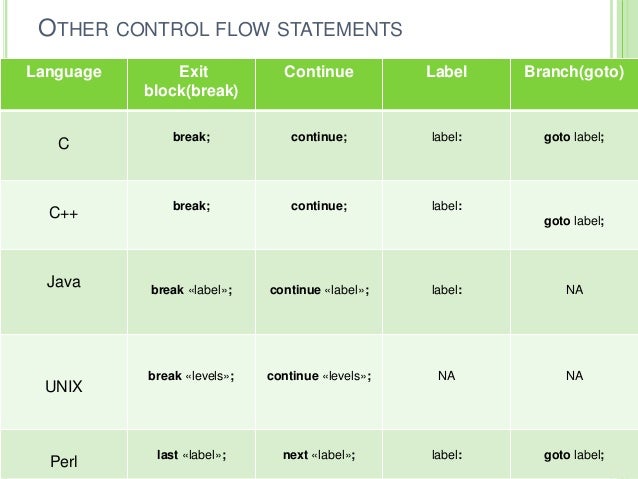The height and width of the screenshot is (479, 638).
Task: Click C++'s goto label; cell
Action: tap(574, 215)
